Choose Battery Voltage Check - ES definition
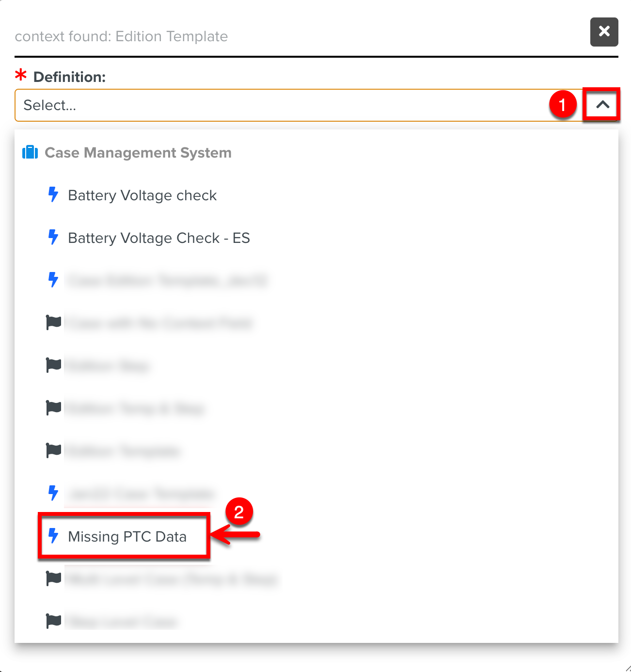Viewport: 631px width, 672px height. [158, 238]
